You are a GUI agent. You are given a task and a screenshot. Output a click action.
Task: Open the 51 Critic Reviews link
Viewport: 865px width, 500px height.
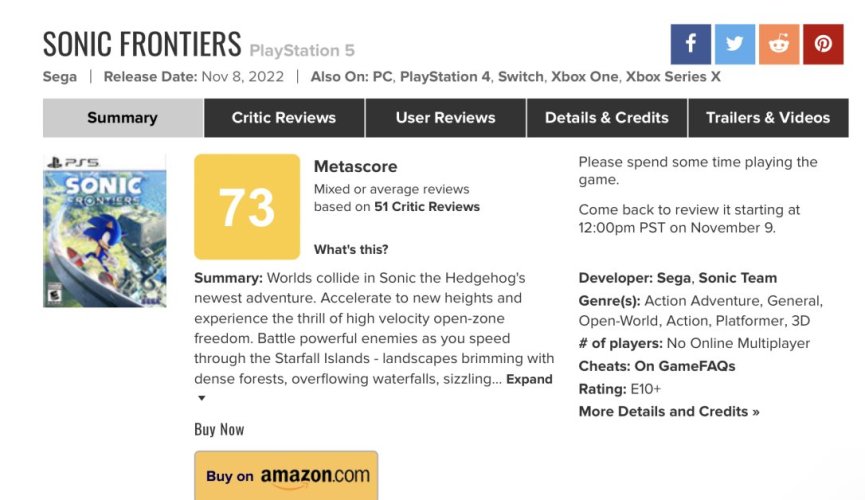tap(427, 207)
